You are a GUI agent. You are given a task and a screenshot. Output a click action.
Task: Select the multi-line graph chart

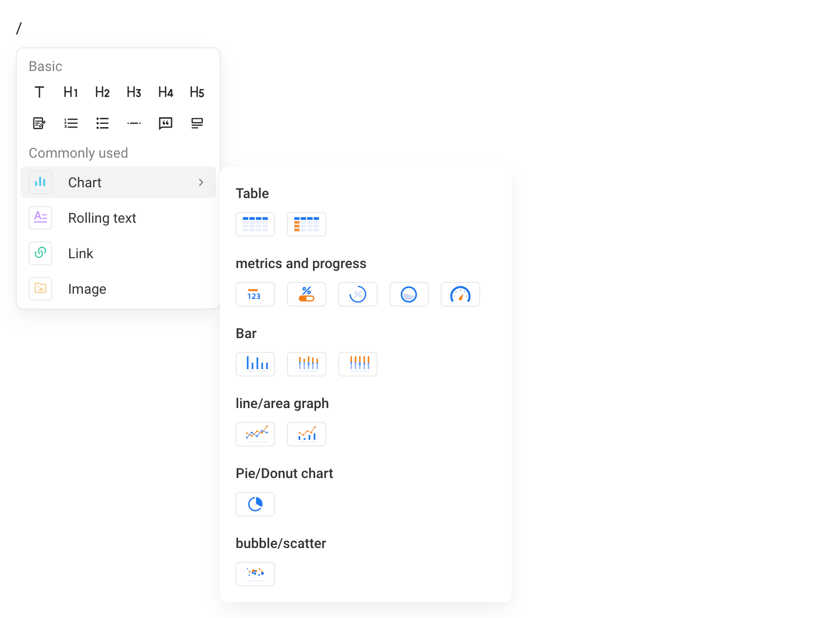pos(255,434)
